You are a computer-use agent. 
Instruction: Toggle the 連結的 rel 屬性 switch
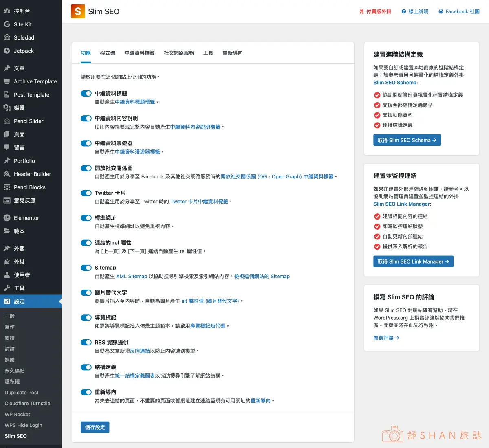click(x=86, y=243)
